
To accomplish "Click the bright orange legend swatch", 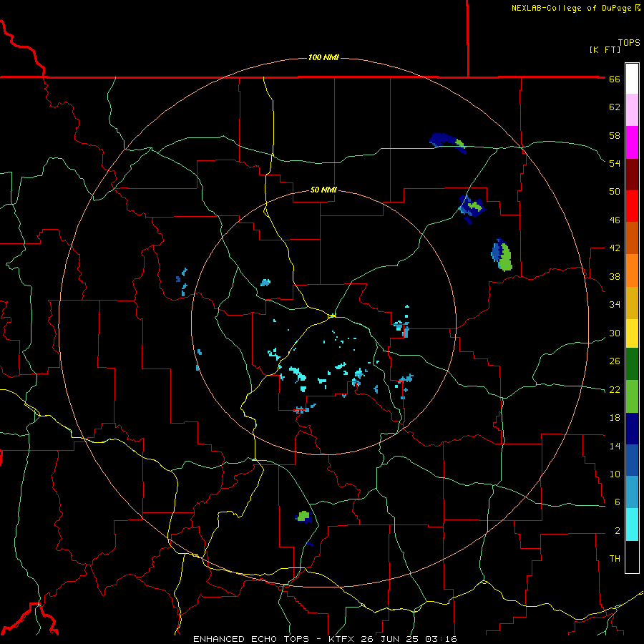I will point(632,270).
